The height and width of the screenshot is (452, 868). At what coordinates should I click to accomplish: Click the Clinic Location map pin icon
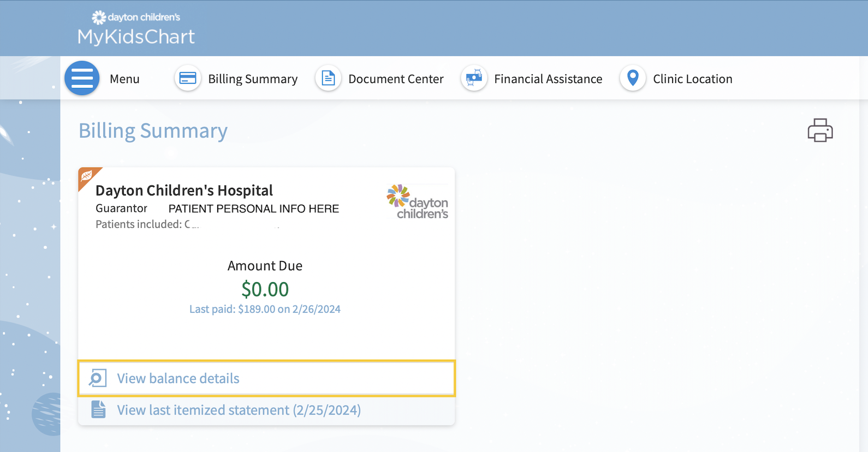633,78
